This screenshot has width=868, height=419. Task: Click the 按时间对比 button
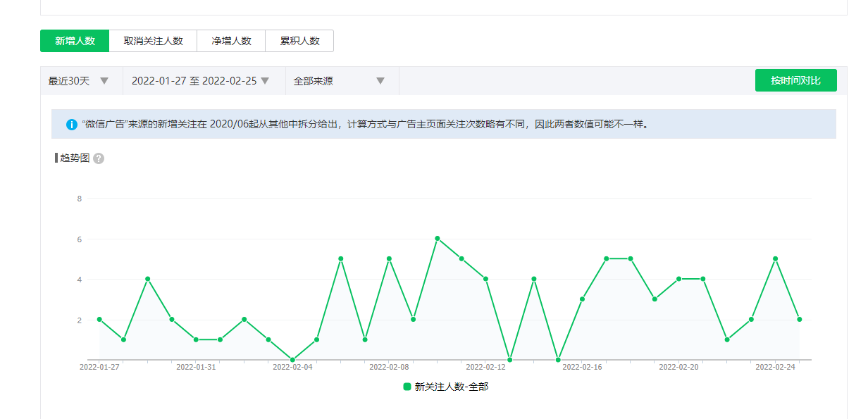point(795,80)
